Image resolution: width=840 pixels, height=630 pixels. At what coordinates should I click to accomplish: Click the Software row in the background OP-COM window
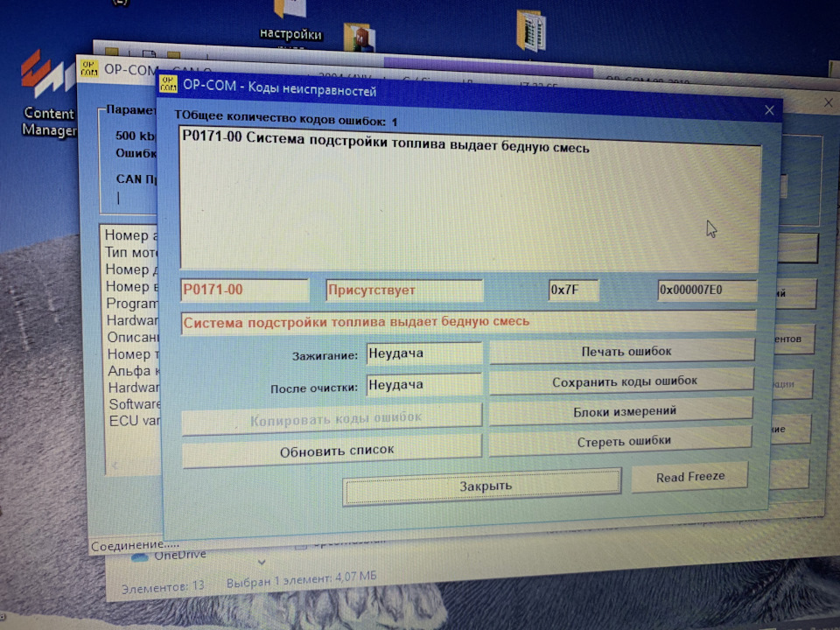click(x=134, y=404)
